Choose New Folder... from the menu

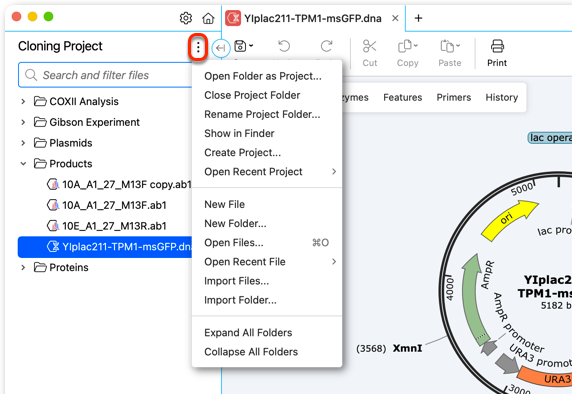(x=235, y=223)
